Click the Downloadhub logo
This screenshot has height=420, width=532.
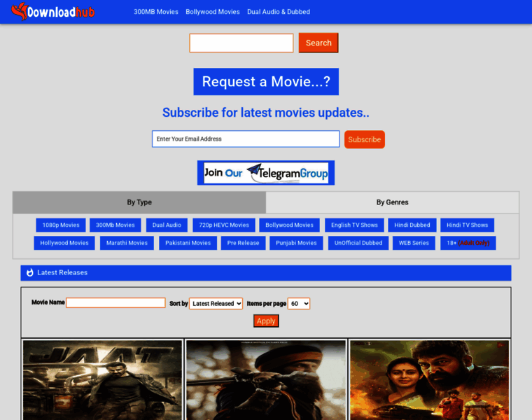click(53, 11)
